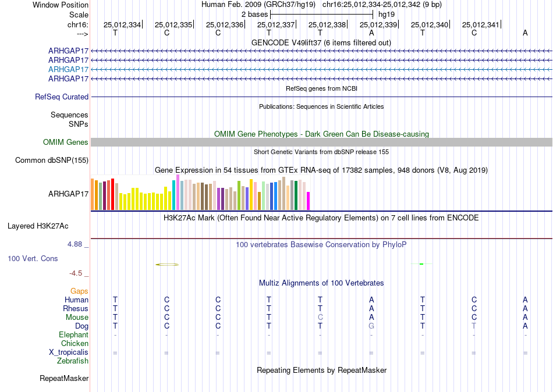Click the red bar in GTEx expression chart
This screenshot has width=553, height=392.
(112, 194)
